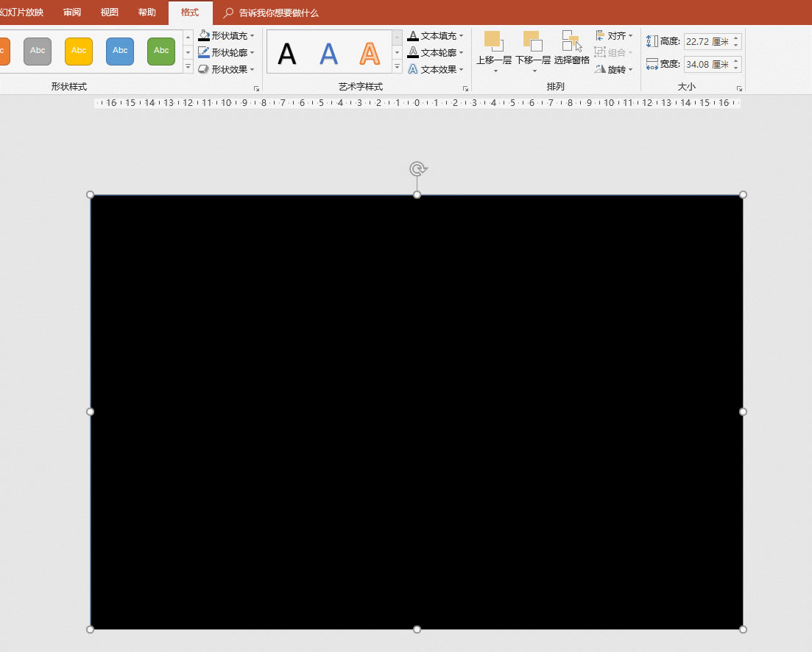Click the right-middle resize handle
Image resolution: width=812 pixels, height=652 pixels.
[743, 412]
